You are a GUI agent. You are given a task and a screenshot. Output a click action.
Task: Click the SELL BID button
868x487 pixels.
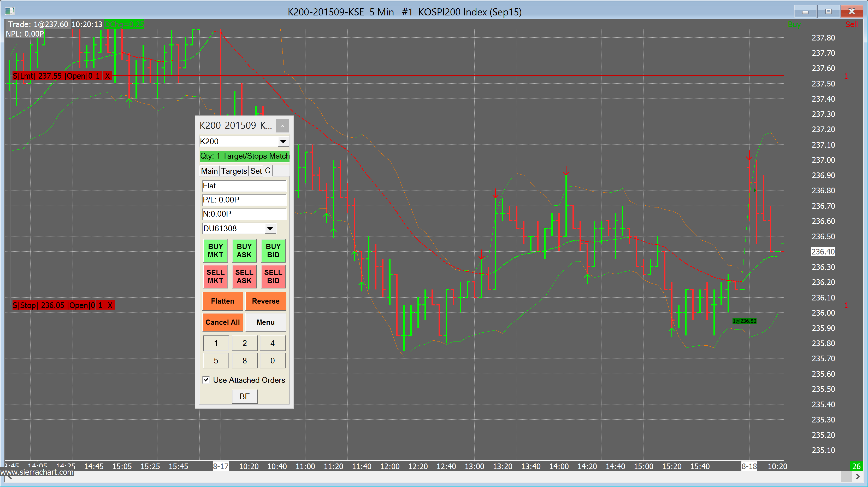273,277
